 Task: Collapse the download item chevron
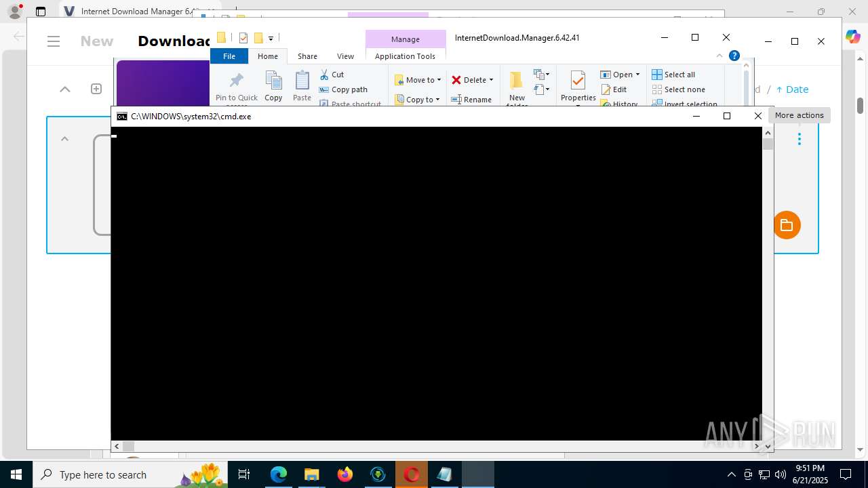[x=64, y=139]
